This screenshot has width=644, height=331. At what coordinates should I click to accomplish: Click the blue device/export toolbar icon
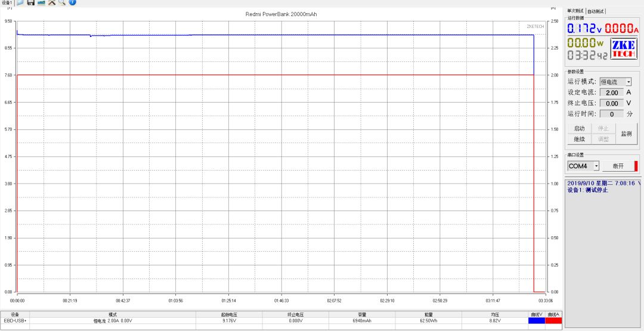coord(41,2)
